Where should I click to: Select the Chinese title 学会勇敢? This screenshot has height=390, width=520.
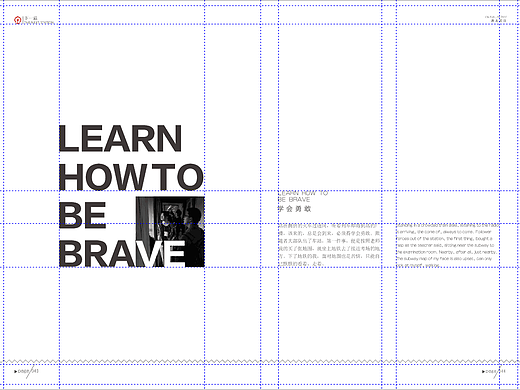pos(295,209)
